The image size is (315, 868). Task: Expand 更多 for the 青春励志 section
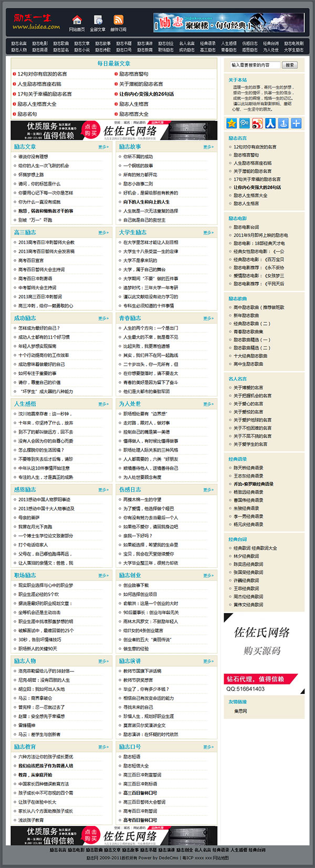[208, 319]
